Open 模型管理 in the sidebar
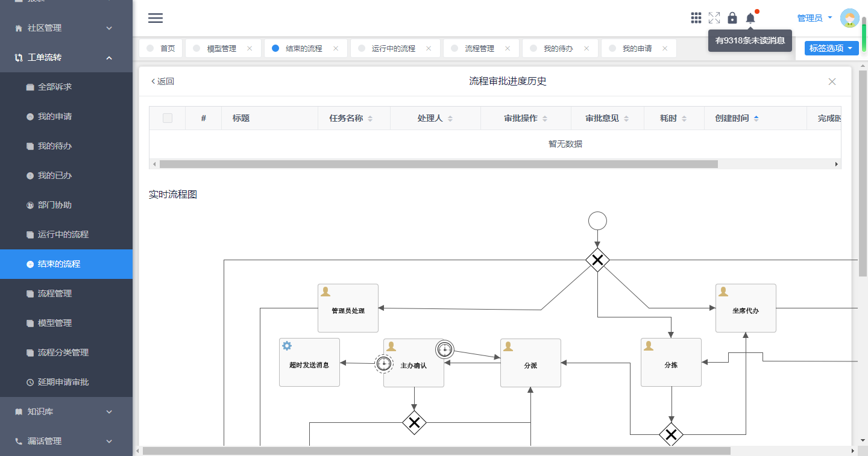This screenshot has height=456, width=868. point(66,323)
